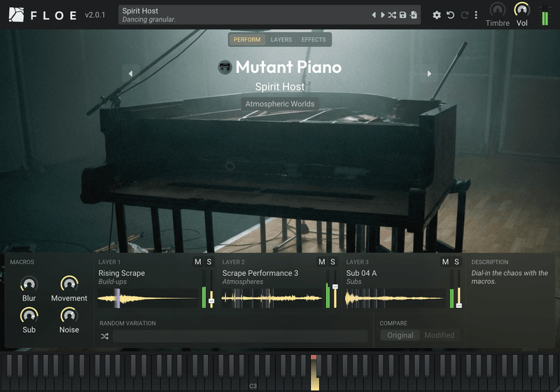Click the Build-ups category label under Layer 1
The image size is (560, 392).
pyautogui.click(x=113, y=281)
